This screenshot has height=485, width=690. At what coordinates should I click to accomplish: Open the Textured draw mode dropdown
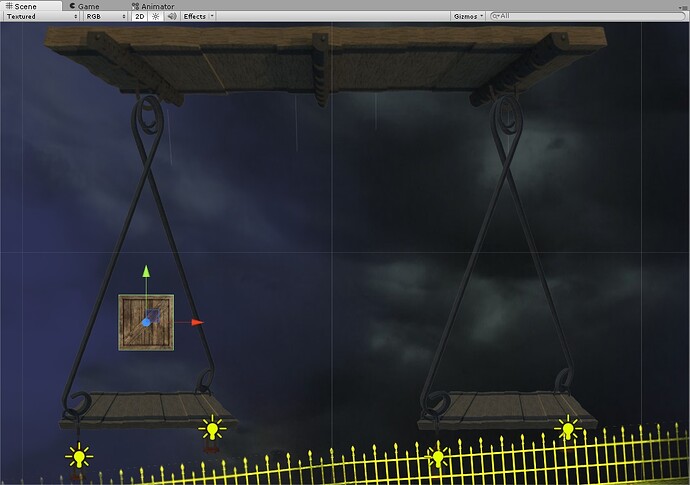(42, 16)
